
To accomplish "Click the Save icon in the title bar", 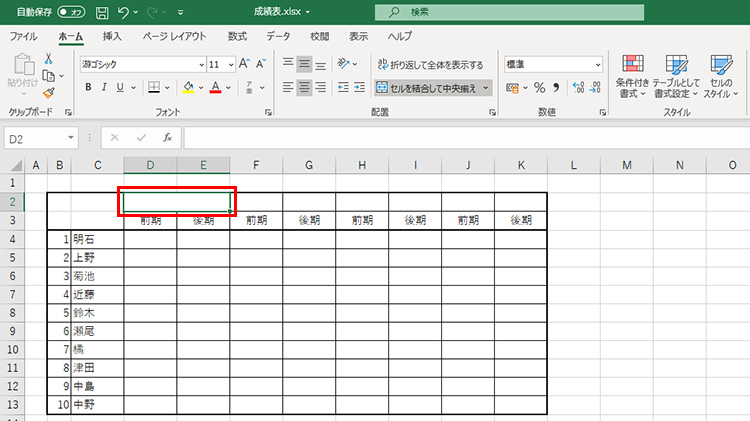I will (102, 13).
